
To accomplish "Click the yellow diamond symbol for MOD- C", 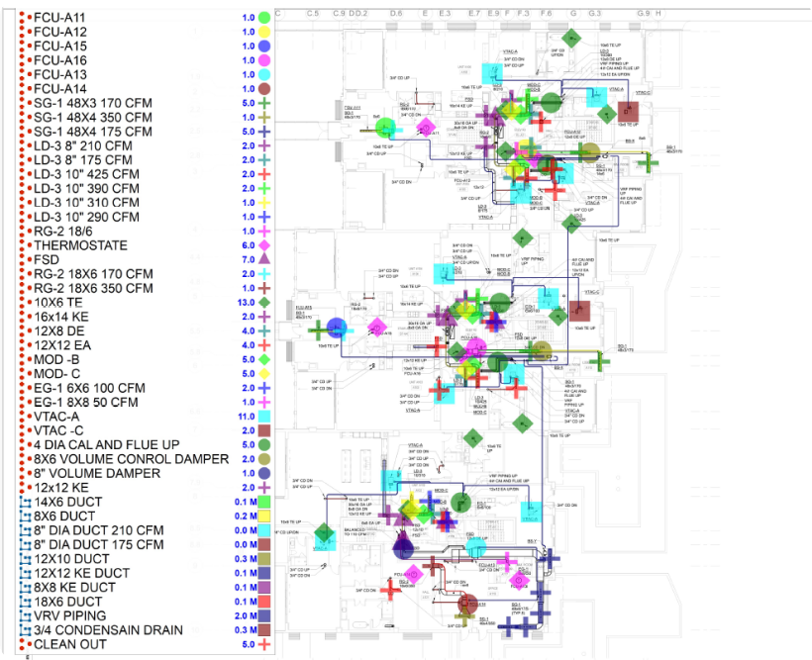I will click(x=265, y=373).
